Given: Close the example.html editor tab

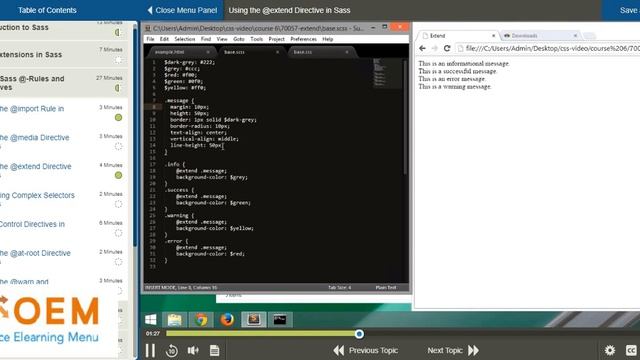Looking at the screenshot, I should pyautogui.click(x=208, y=52).
